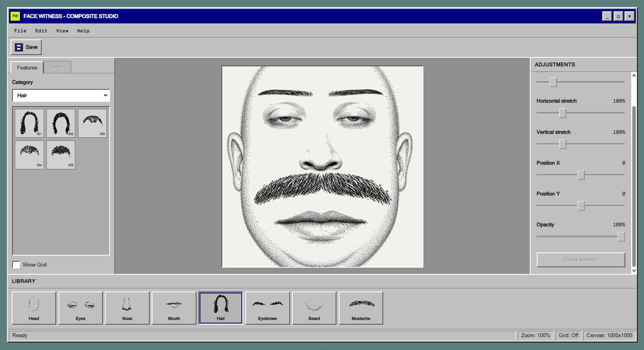Image resolution: width=644 pixels, height=350 pixels.
Task: Switch to the Features tab
Action: (27, 68)
